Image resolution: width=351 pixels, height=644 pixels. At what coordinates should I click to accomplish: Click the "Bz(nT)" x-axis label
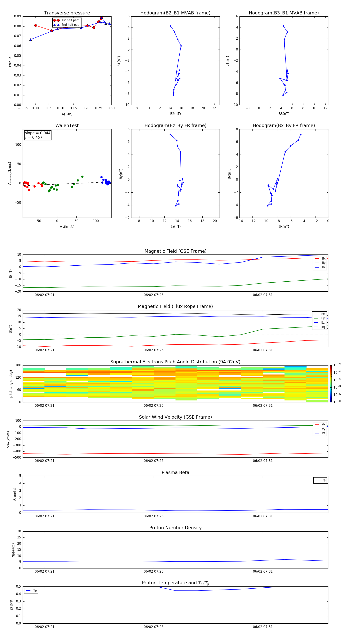click(x=175, y=227)
